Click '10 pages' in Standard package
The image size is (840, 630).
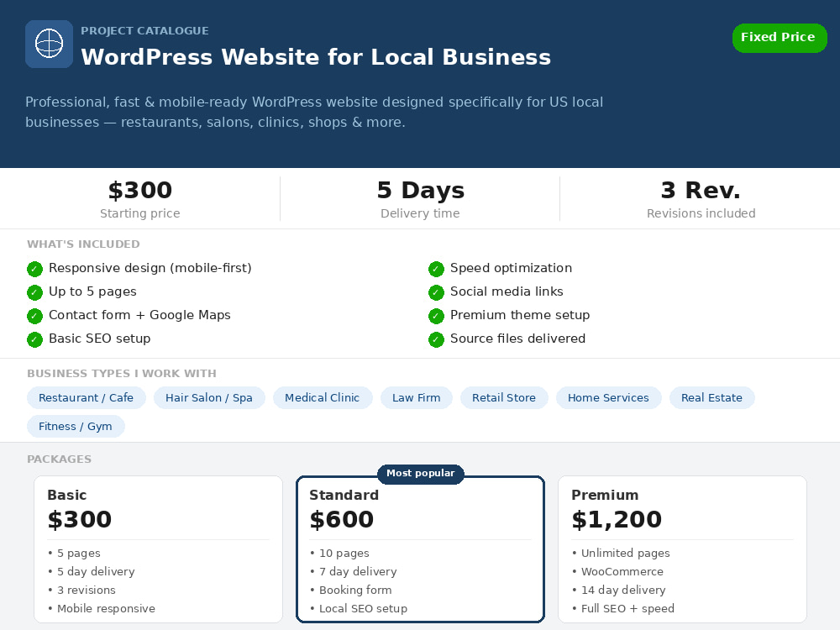click(x=344, y=554)
